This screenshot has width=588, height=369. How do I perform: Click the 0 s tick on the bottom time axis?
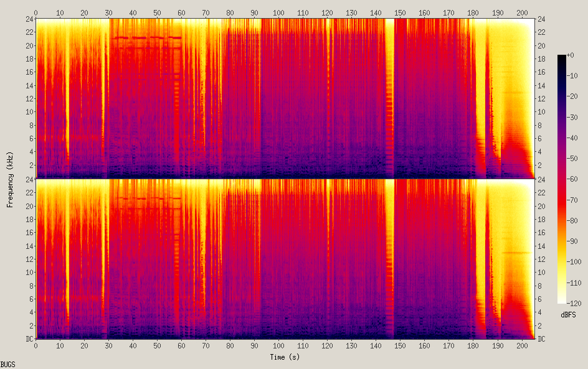click(x=36, y=346)
